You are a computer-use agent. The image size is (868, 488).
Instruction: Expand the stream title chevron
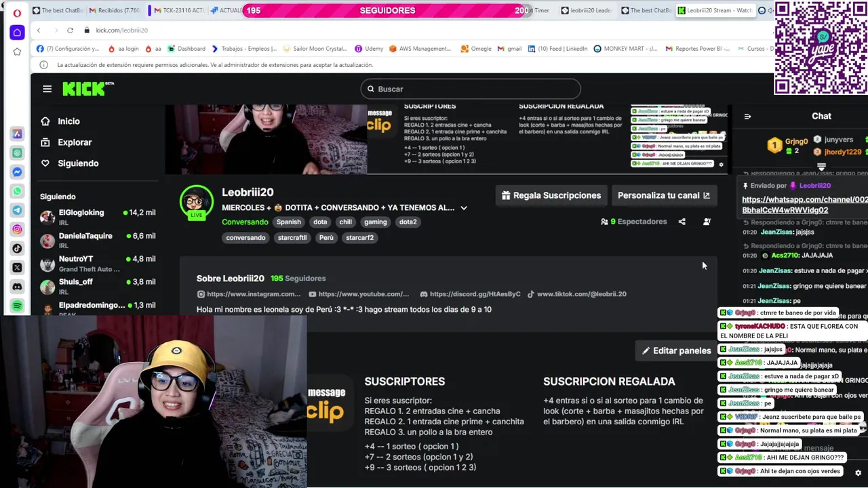(x=464, y=208)
